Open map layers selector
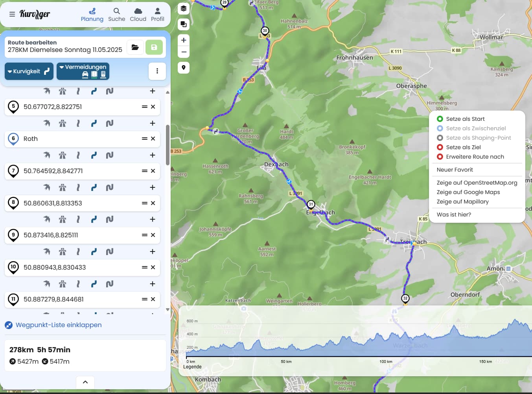Screen dimensions: 532x394 (x=184, y=8)
